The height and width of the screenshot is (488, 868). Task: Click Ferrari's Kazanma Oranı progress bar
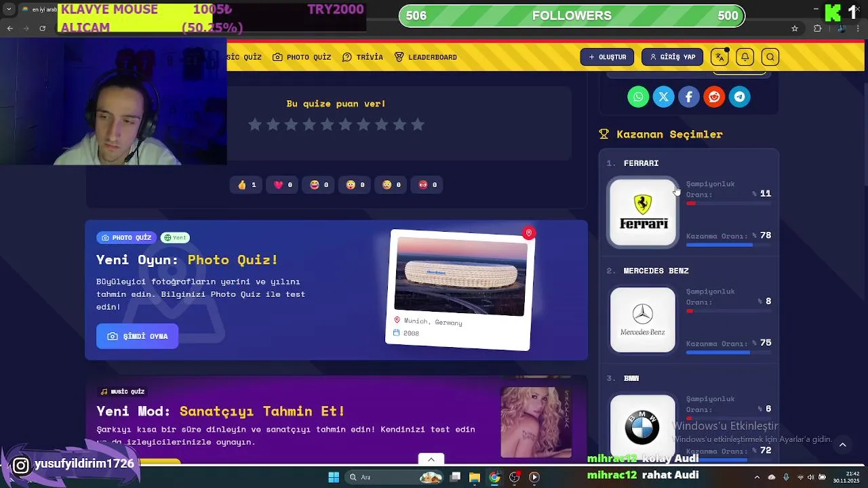click(728, 245)
